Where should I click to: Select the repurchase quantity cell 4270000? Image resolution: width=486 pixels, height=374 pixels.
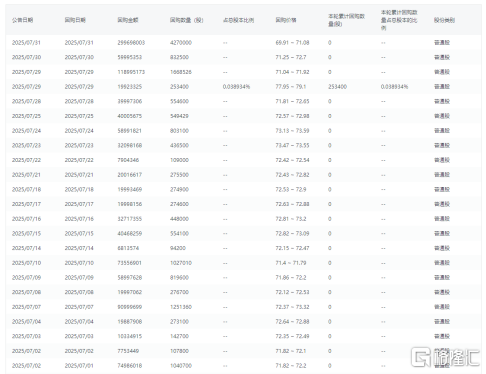point(181,43)
